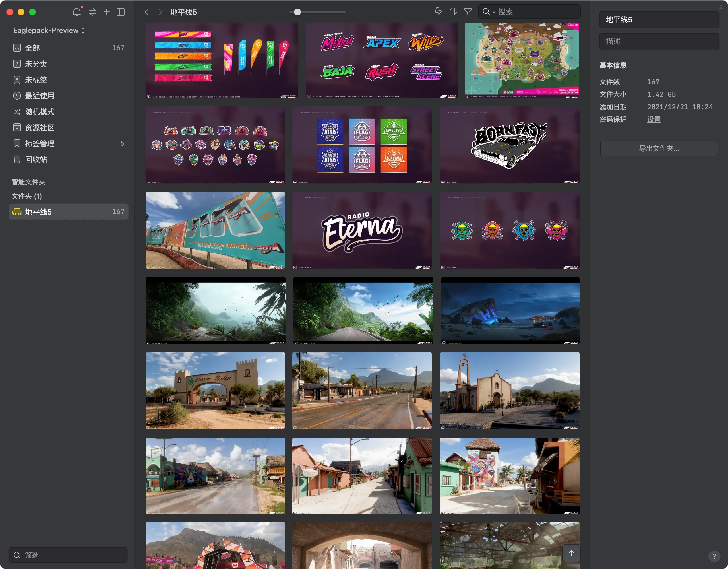Screen dimensions: 728x569
Task: Go back with the left arrow
Action: (147, 12)
